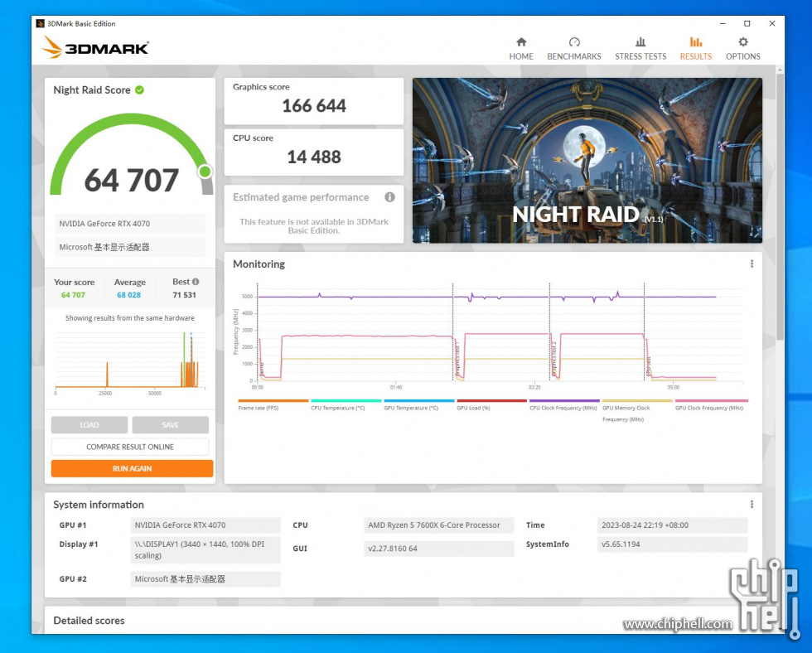Switch to STRESS TESTS tab
This screenshot has width=812, height=653.
point(640,49)
